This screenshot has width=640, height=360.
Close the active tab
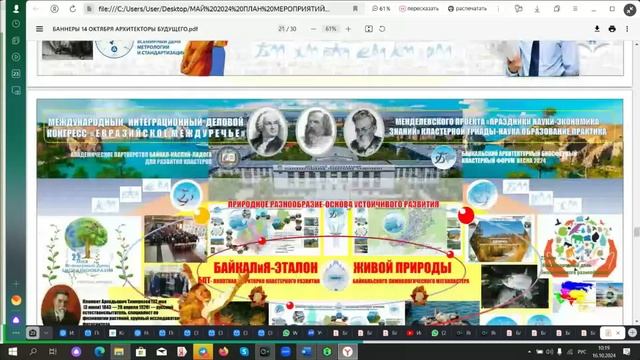click(x=618, y=333)
